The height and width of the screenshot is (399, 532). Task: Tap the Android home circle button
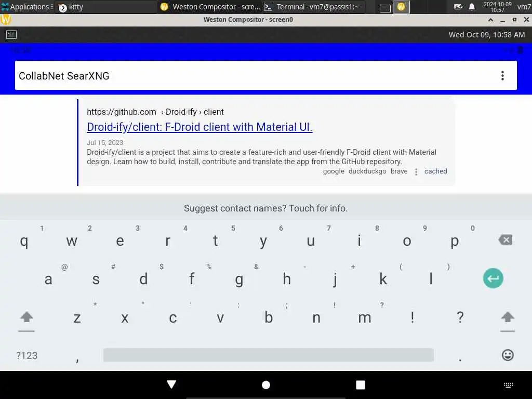(266, 385)
